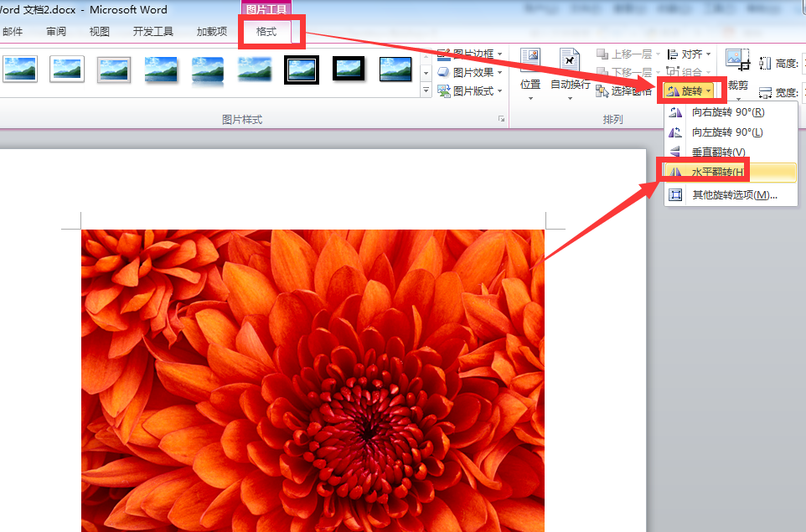The height and width of the screenshot is (532, 806).
Task: Switch to the 开发工具 tab
Action: pos(153,32)
